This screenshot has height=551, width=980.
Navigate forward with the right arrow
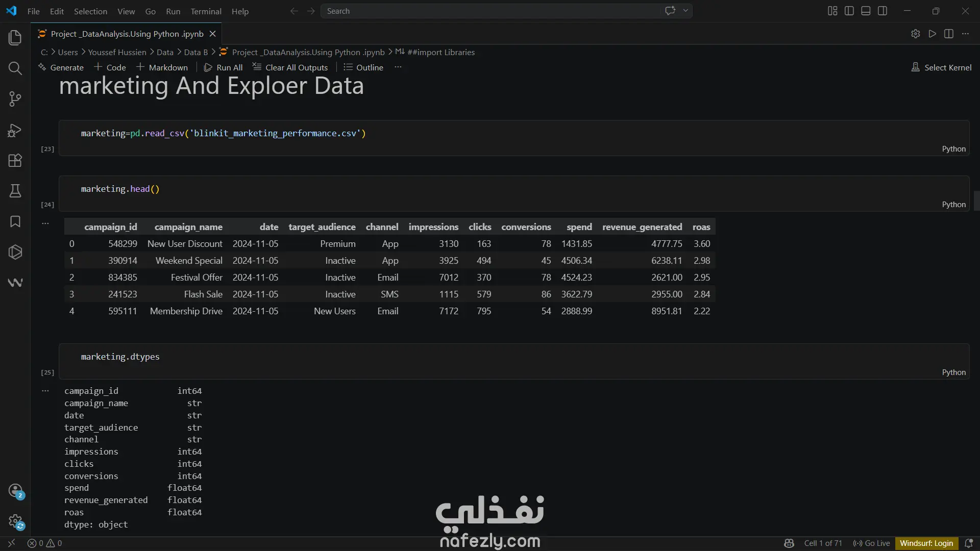[x=311, y=11]
